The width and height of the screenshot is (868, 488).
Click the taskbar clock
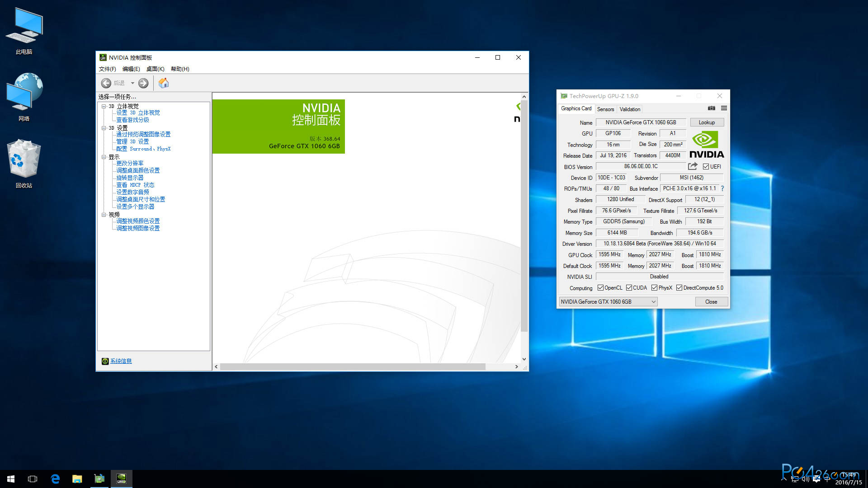click(849, 479)
